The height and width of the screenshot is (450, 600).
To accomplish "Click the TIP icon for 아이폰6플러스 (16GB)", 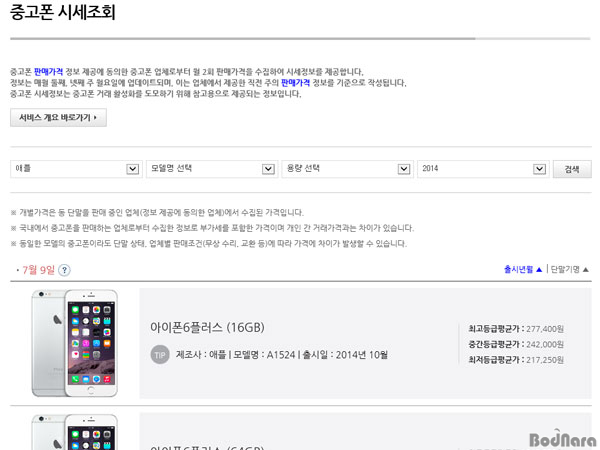I will pos(160,355).
